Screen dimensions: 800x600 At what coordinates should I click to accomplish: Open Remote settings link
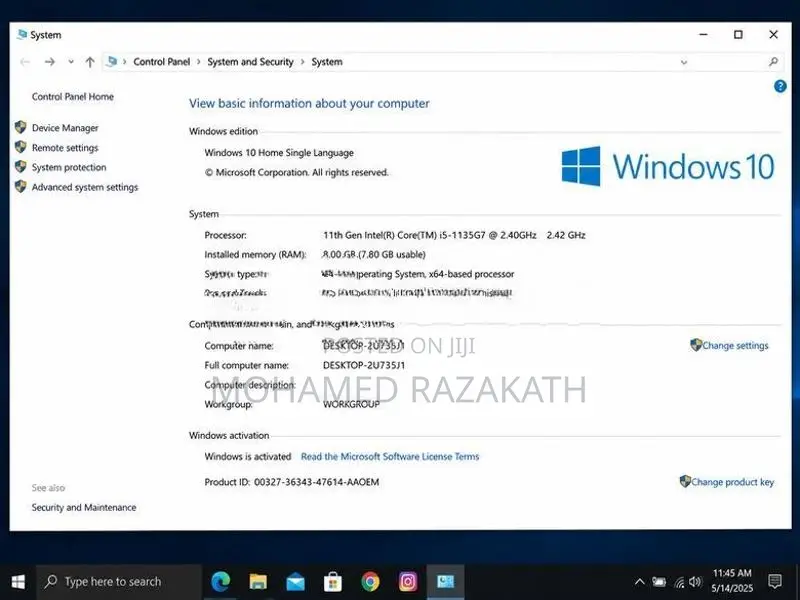click(65, 147)
